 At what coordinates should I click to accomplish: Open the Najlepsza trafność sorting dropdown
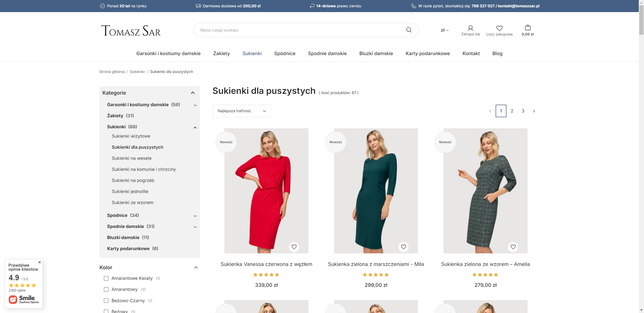[x=241, y=111]
